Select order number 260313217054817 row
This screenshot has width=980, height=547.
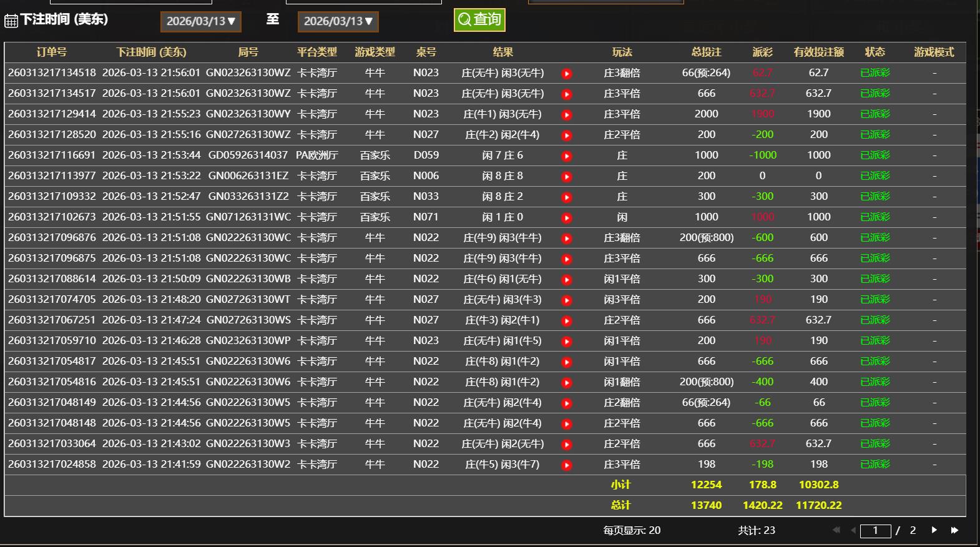52,362
